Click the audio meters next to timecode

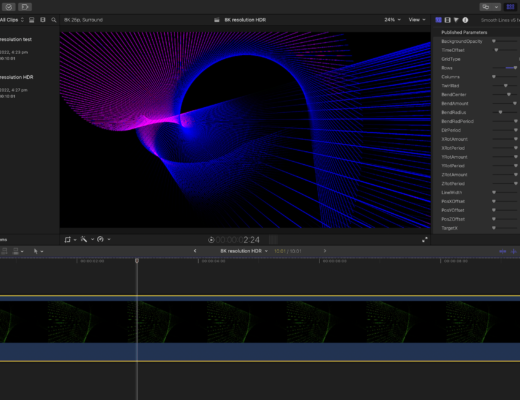pyautogui.click(x=273, y=240)
